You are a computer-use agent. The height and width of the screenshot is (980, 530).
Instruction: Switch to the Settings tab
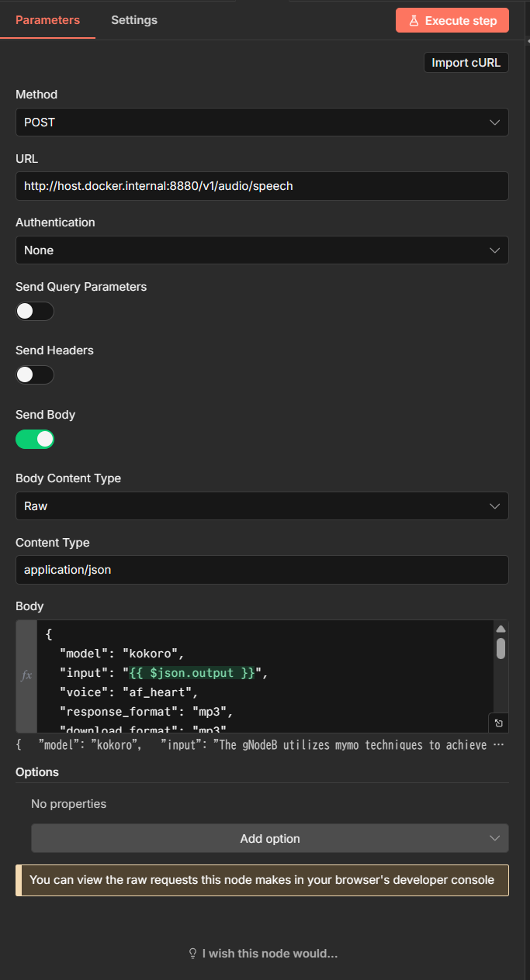point(133,20)
